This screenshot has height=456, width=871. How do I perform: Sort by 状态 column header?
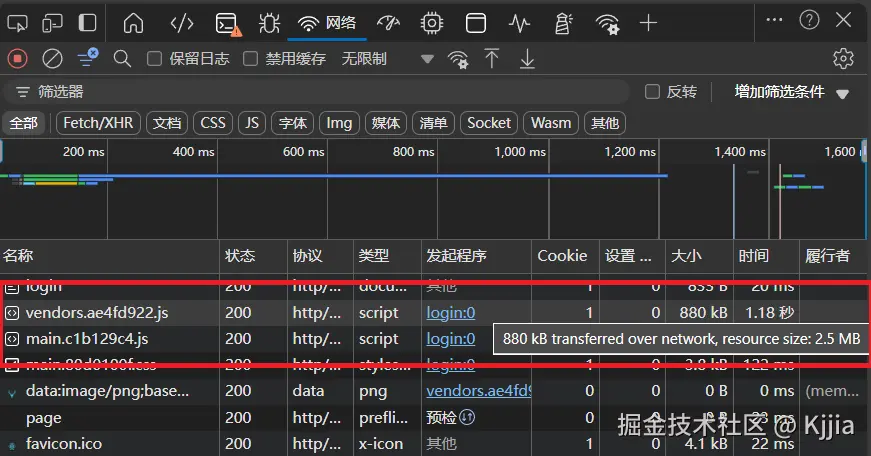(253, 255)
